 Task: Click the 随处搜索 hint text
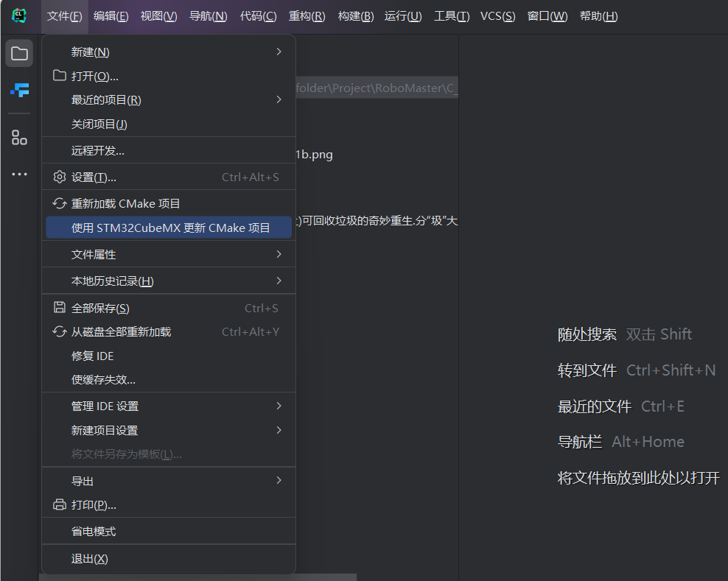(587, 334)
